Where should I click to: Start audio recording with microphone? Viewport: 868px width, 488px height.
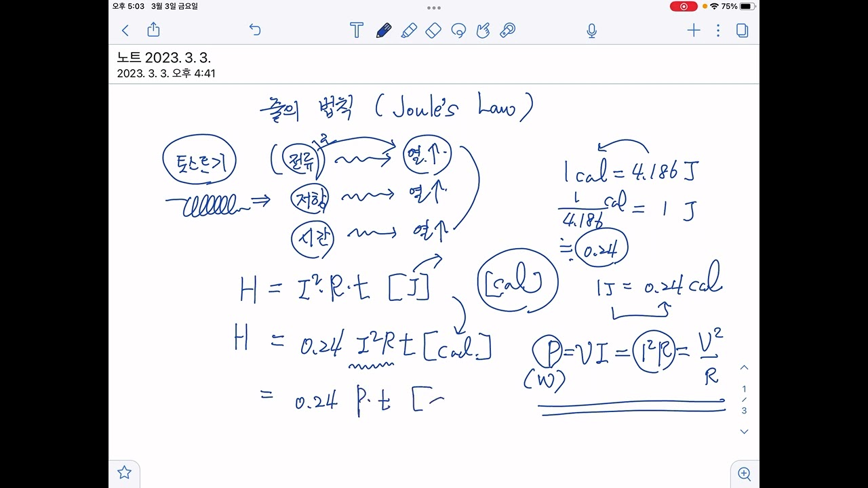point(591,30)
